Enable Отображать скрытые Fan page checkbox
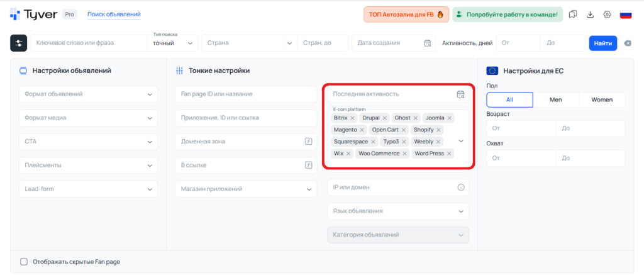 (24, 262)
